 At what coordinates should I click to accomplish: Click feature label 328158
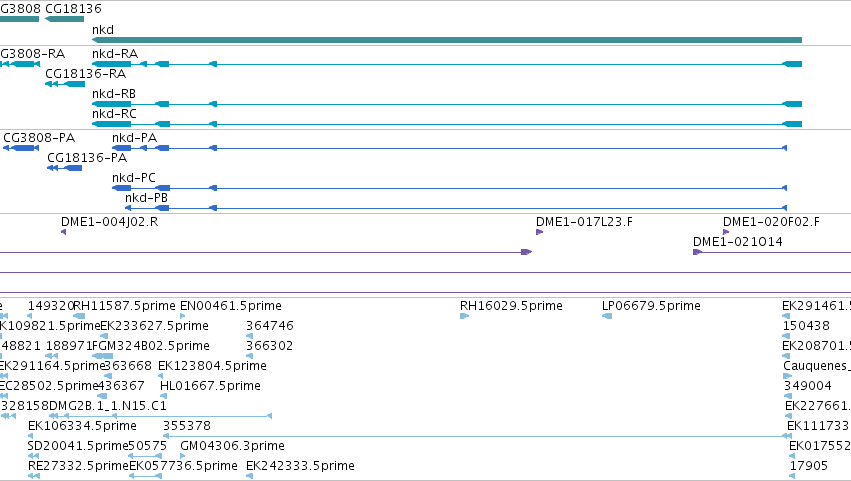tap(25, 407)
